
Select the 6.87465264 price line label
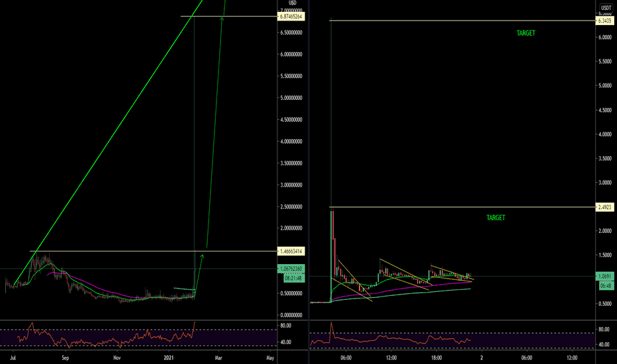click(x=291, y=17)
